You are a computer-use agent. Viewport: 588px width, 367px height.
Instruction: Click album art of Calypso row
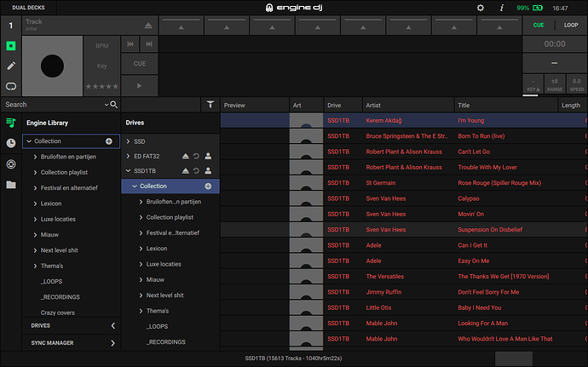click(306, 198)
